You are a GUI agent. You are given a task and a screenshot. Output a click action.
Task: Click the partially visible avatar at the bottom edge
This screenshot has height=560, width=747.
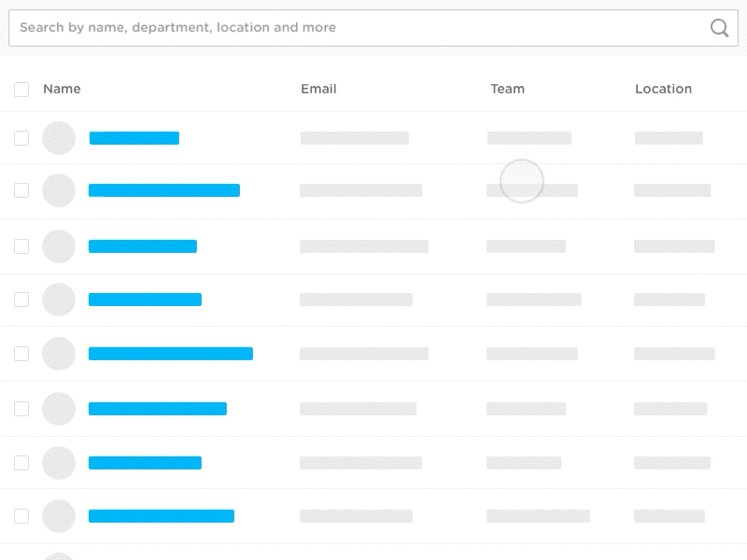59,556
